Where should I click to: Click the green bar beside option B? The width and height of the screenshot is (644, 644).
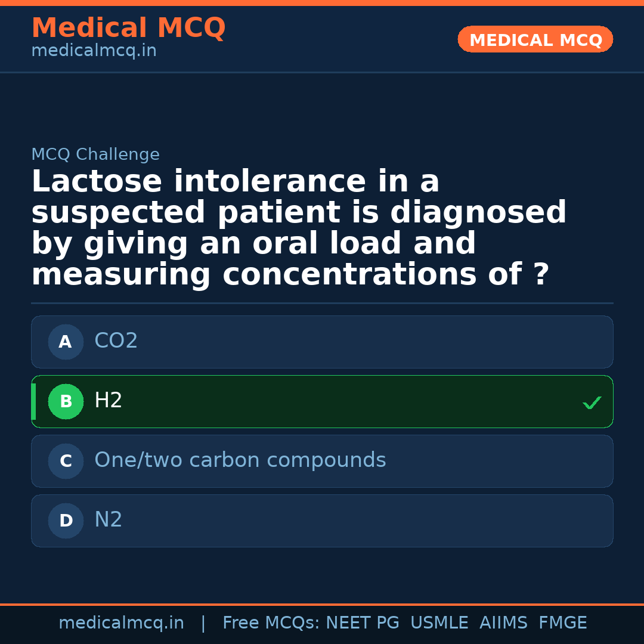[33, 402]
